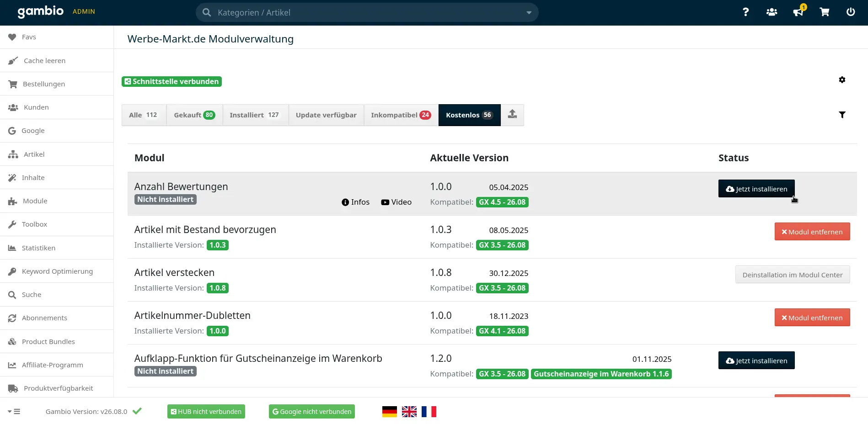The height and width of the screenshot is (424, 868).
Task: Select the Kostenlos tab
Action: pyautogui.click(x=470, y=115)
